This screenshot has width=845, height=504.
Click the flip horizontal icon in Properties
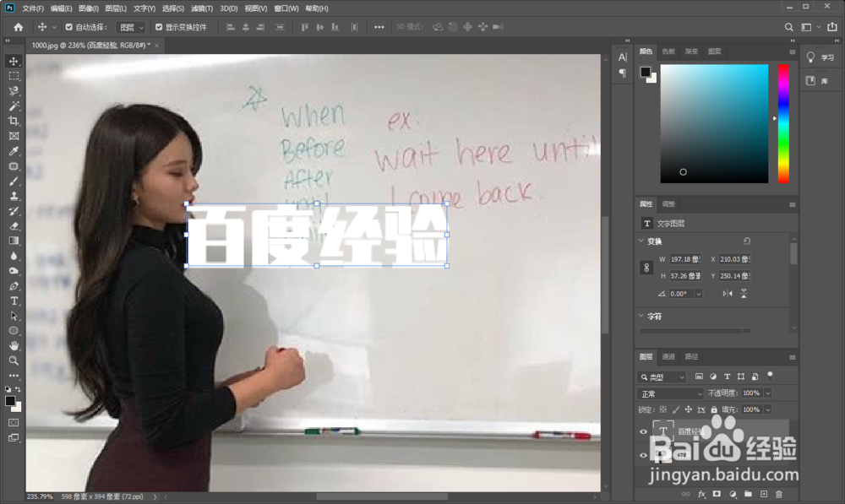coord(728,294)
